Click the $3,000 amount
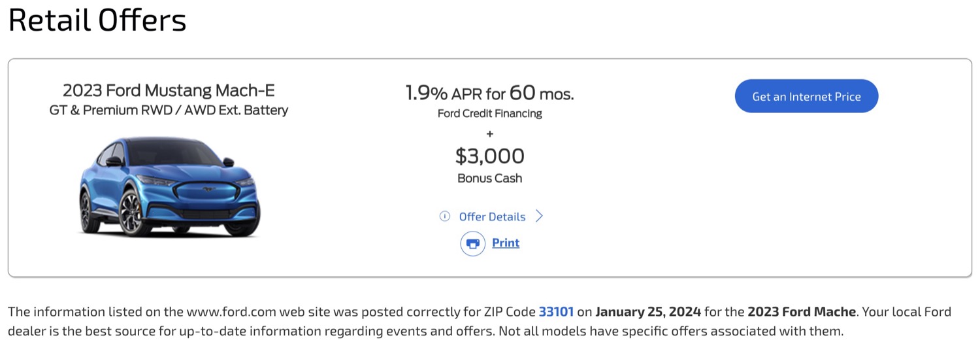This screenshot has height=346, width=980. (x=489, y=156)
